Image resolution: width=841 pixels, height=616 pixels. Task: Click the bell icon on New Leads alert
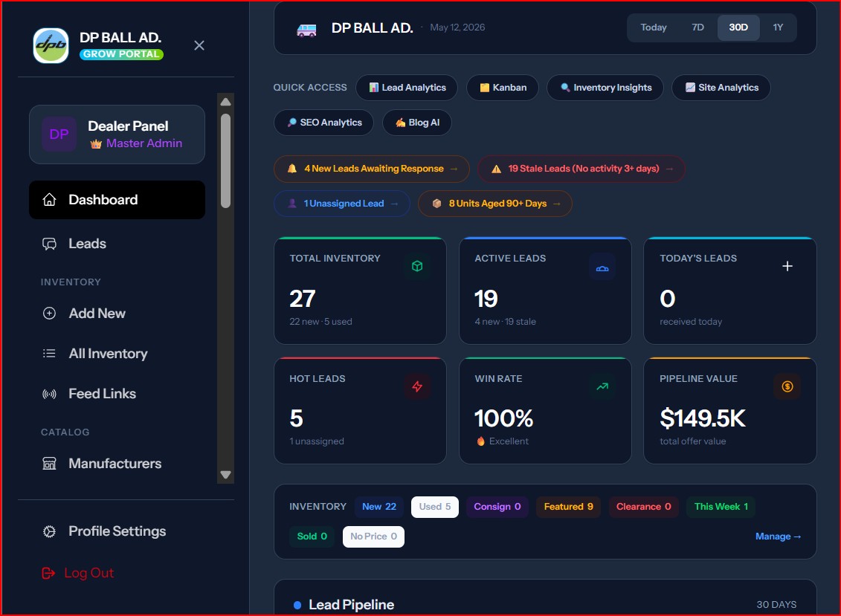(x=292, y=169)
